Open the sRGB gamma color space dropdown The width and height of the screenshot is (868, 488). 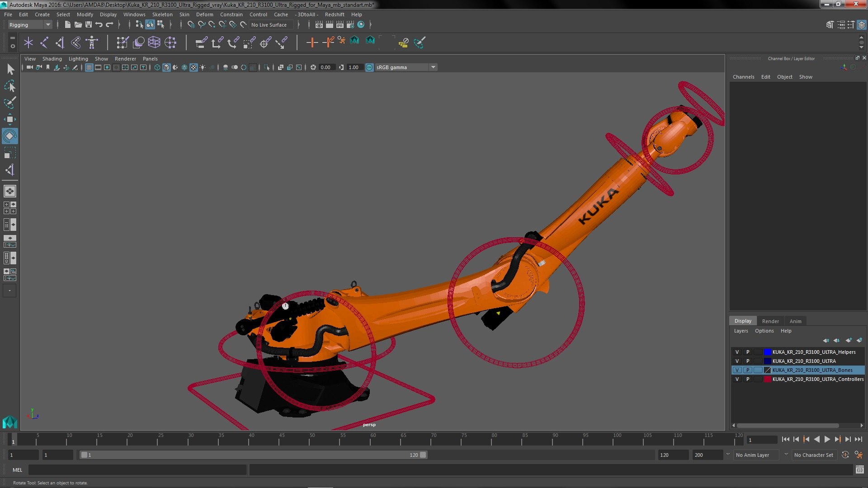click(406, 67)
